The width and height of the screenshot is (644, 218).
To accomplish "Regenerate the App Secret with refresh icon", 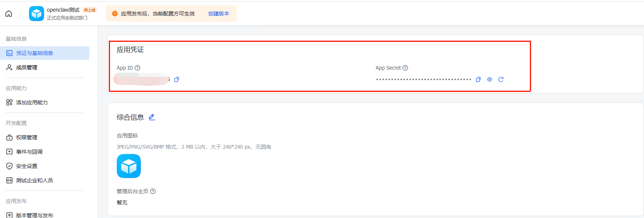I will (501, 79).
